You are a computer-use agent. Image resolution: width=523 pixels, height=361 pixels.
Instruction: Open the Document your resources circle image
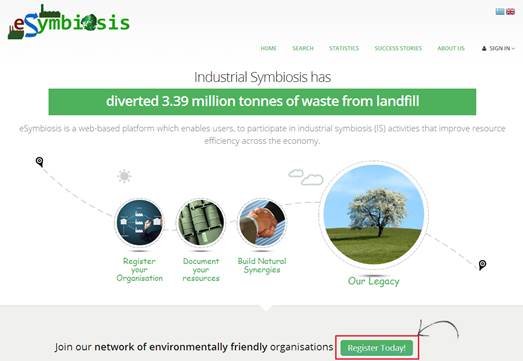201,223
